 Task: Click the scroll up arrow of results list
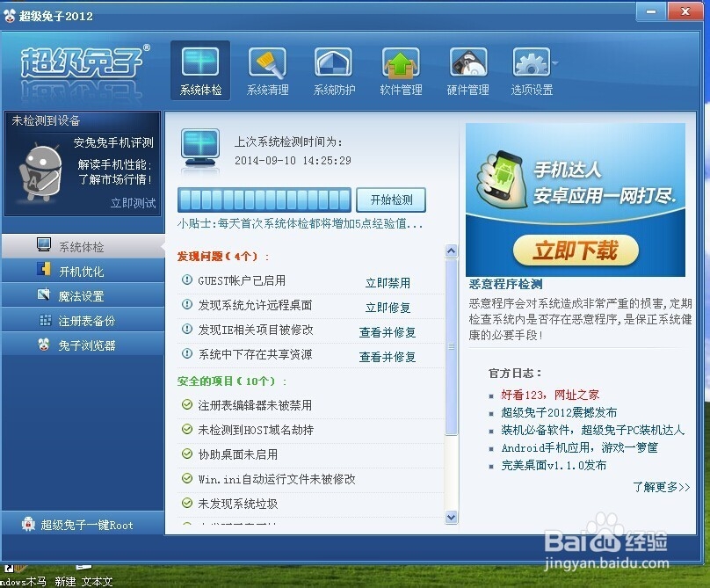[451, 251]
